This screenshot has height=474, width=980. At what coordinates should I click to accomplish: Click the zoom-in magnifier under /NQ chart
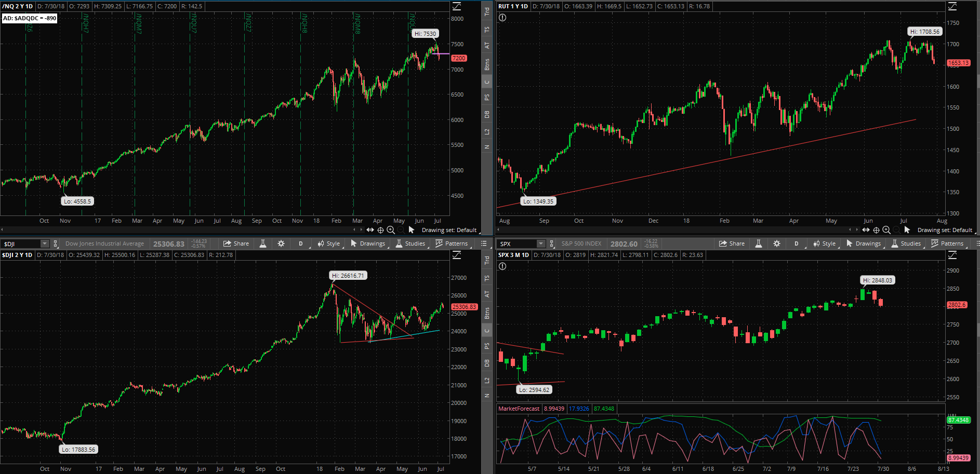coord(391,230)
